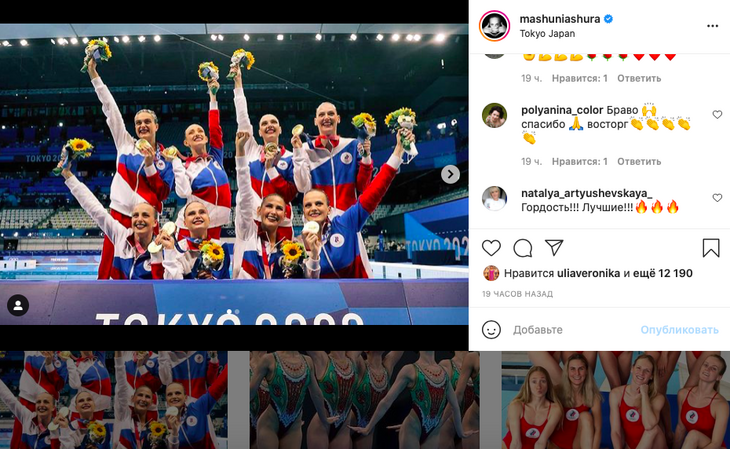Save post with bookmark icon

711,248
